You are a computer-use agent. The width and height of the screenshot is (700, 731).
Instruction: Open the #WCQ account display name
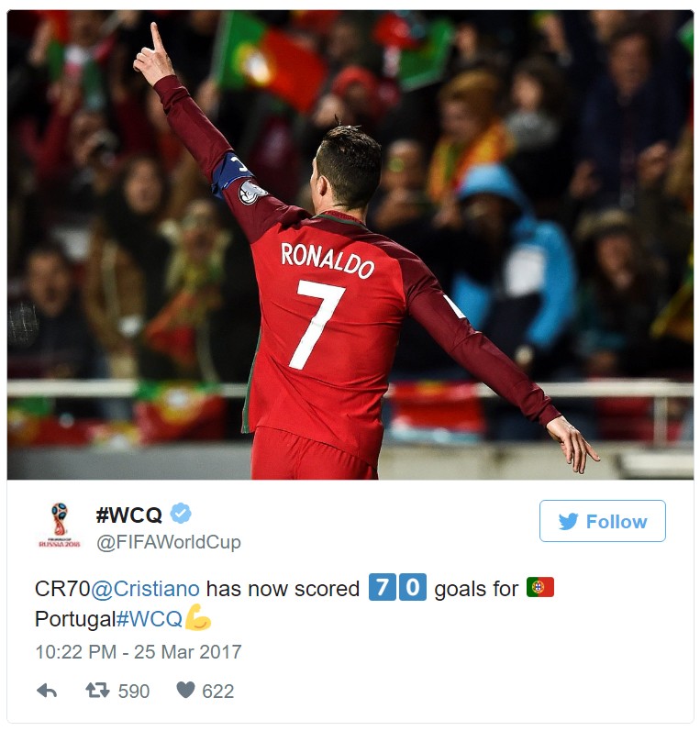point(128,515)
